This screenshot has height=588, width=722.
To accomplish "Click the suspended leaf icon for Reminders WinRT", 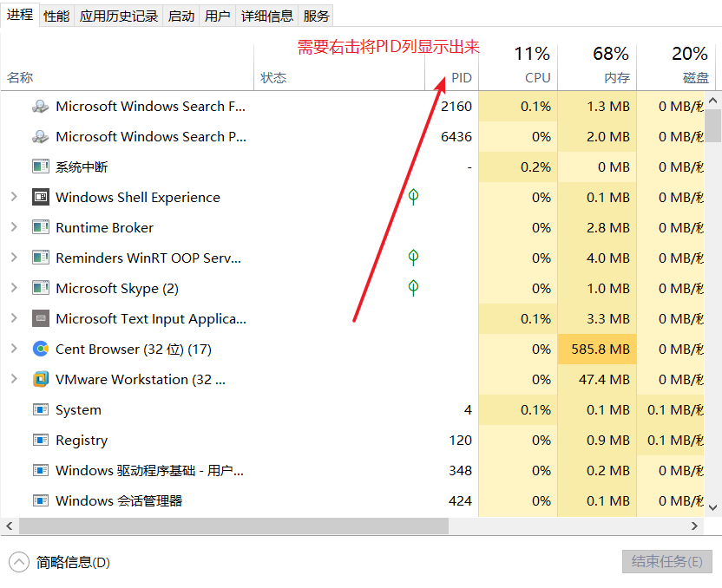I will coord(413,258).
